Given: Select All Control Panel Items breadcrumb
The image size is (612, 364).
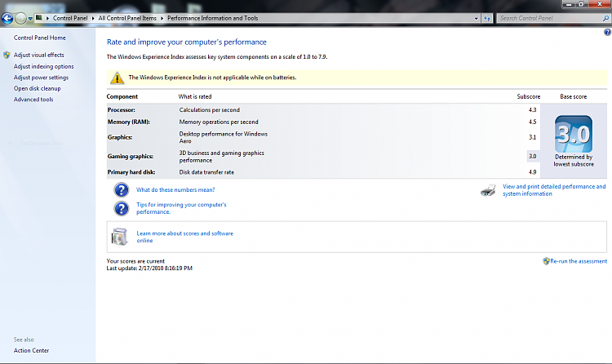Looking at the screenshot, I should (x=127, y=18).
